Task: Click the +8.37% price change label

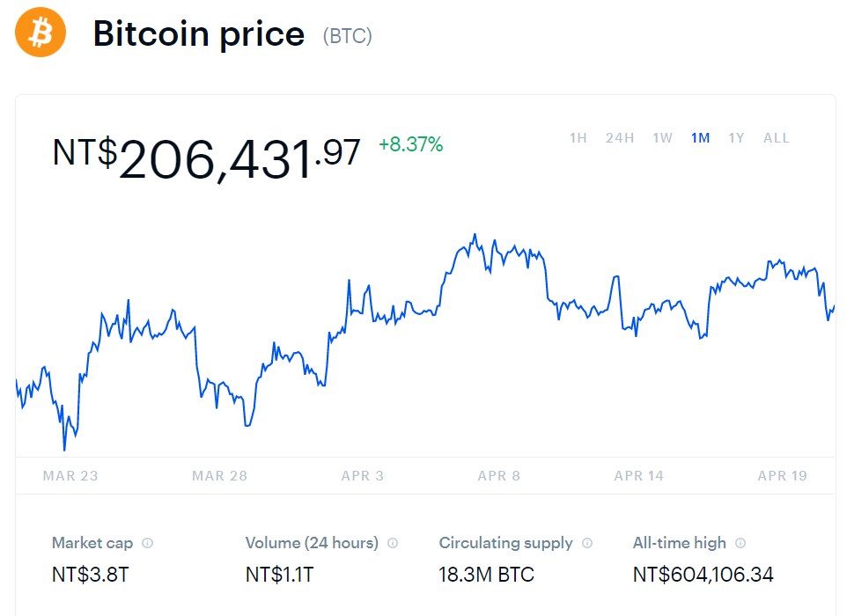Action: click(411, 144)
